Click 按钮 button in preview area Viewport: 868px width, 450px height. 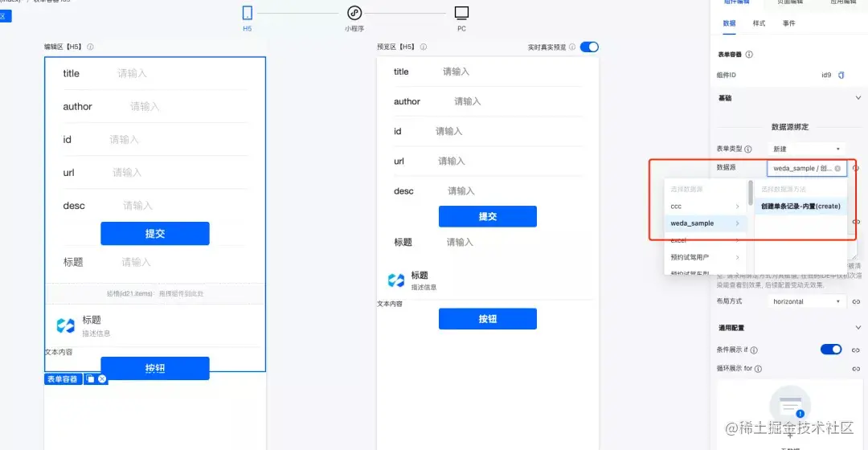coord(488,319)
